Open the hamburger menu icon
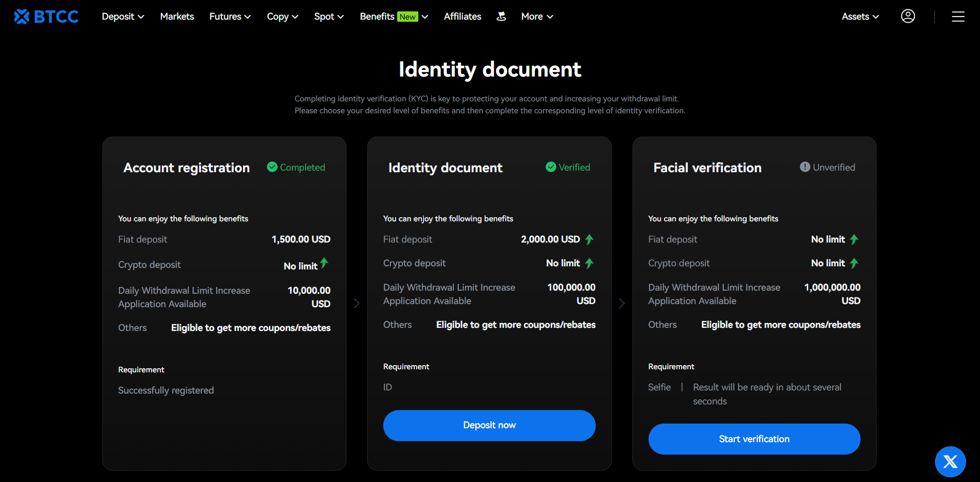980x482 pixels. point(958,17)
